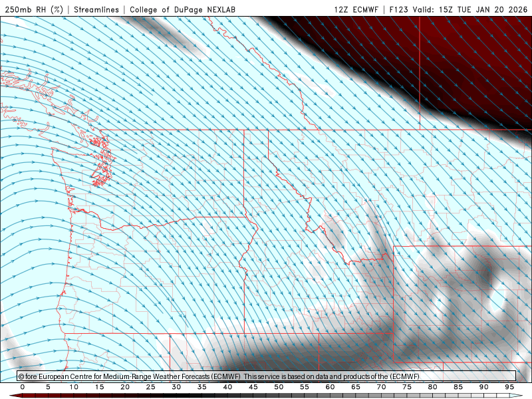Image resolution: width=532 pixels, height=399 pixels.
Task: Click the "12Z ECMWF" model run label
Action: point(356,9)
